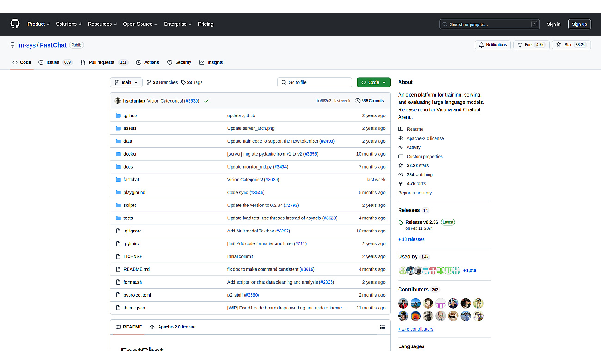View 23 Tags

click(192, 82)
